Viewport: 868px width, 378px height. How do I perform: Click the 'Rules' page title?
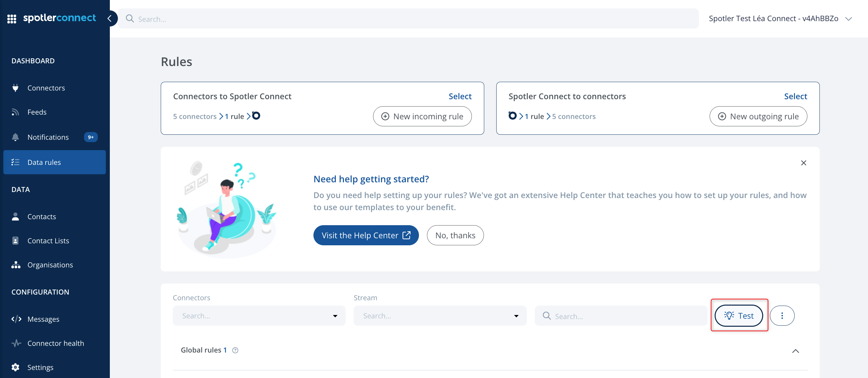point(176,62)
